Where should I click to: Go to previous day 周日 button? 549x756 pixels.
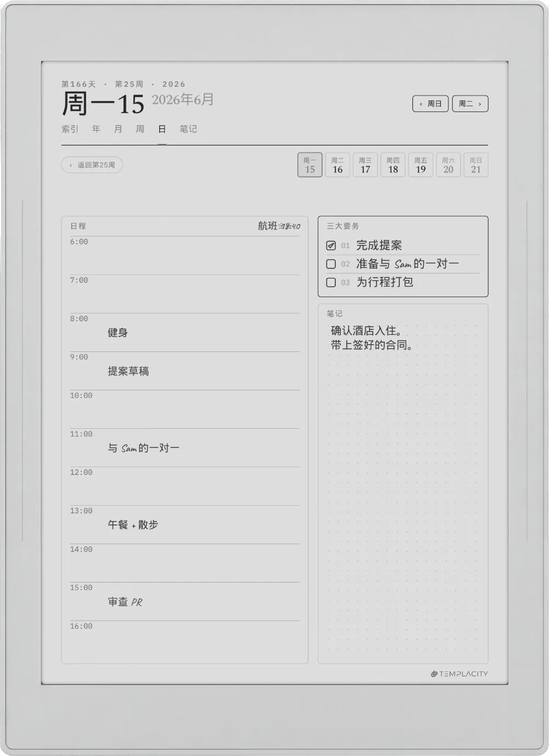pos(430,104)
